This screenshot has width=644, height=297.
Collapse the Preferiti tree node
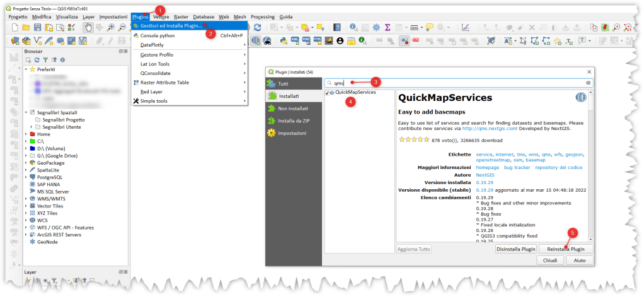coord(25,69)
